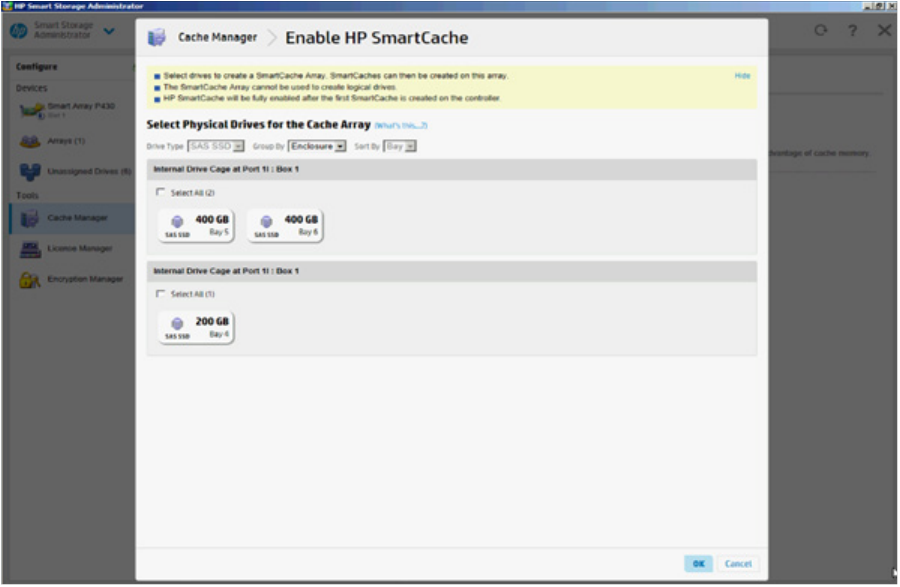The height and width of the screenshot is (587, 900).
Task: Open the help question mark icon
Action: click(853, 30)
